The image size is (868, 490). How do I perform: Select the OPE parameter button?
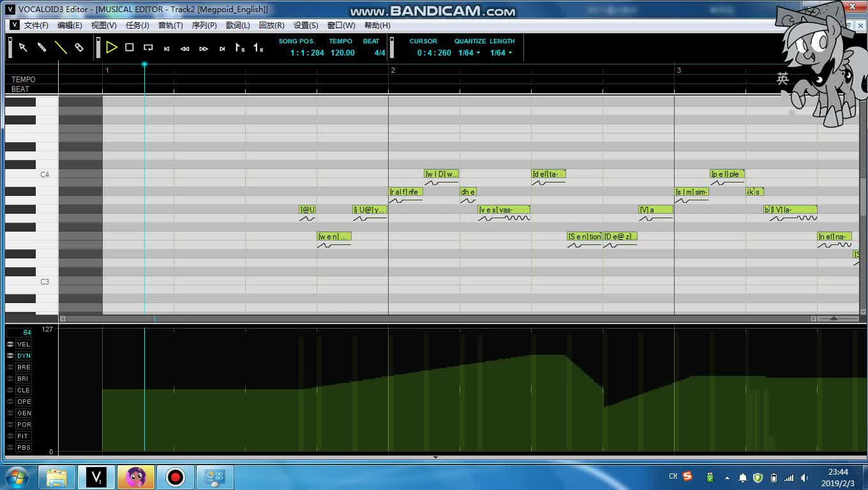click(24, 402)
